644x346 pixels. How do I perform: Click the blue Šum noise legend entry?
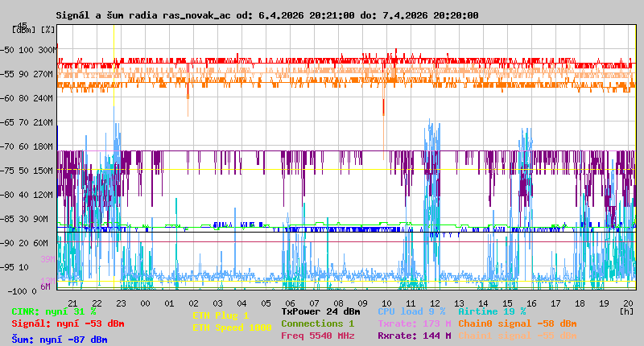coord(60,340)
